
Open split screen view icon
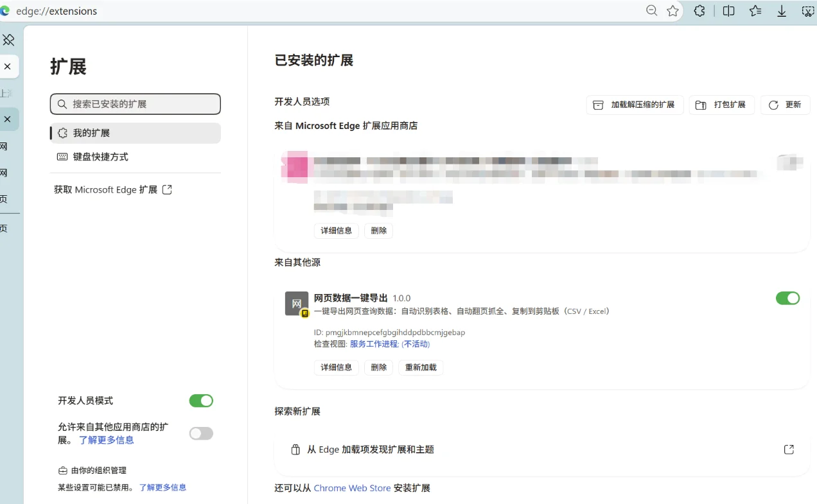coord(728,11)
